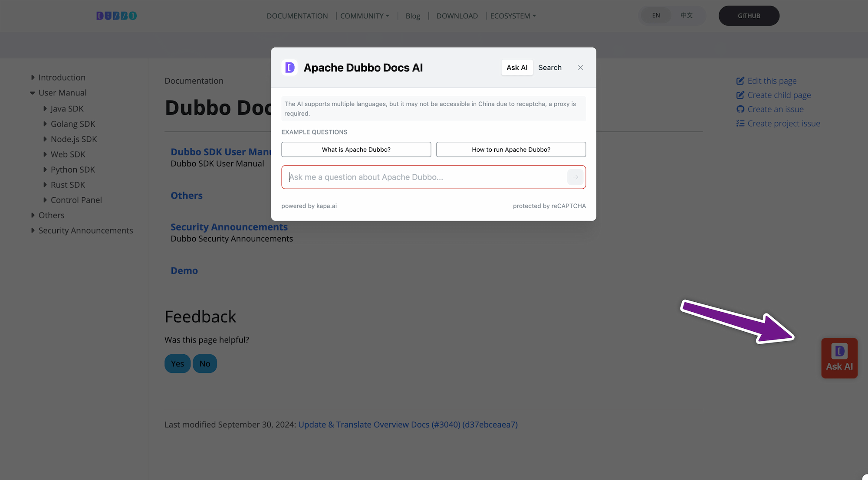Open the Edit this page link
This screenshot has height=480, width=868.
click(x=772, y=81)
